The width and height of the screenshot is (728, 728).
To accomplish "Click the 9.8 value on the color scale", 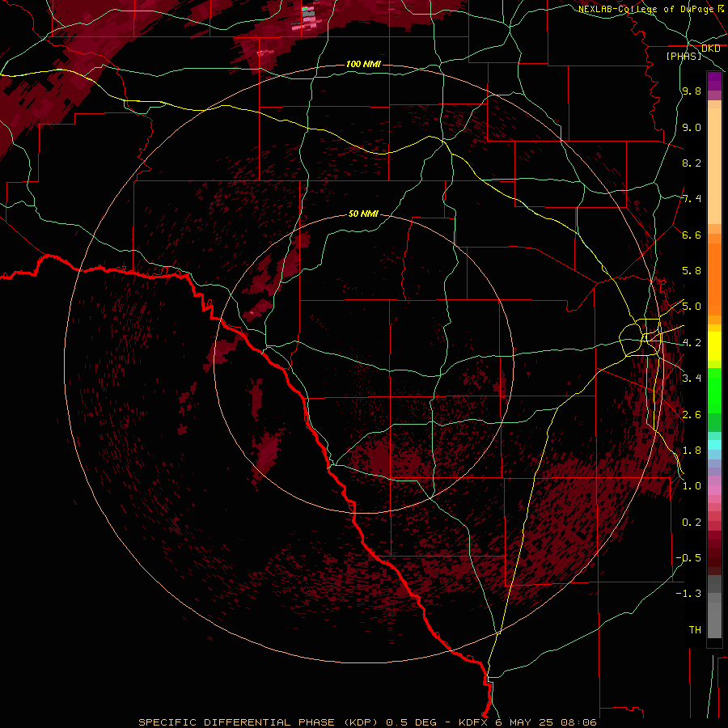I will point(692,91).
